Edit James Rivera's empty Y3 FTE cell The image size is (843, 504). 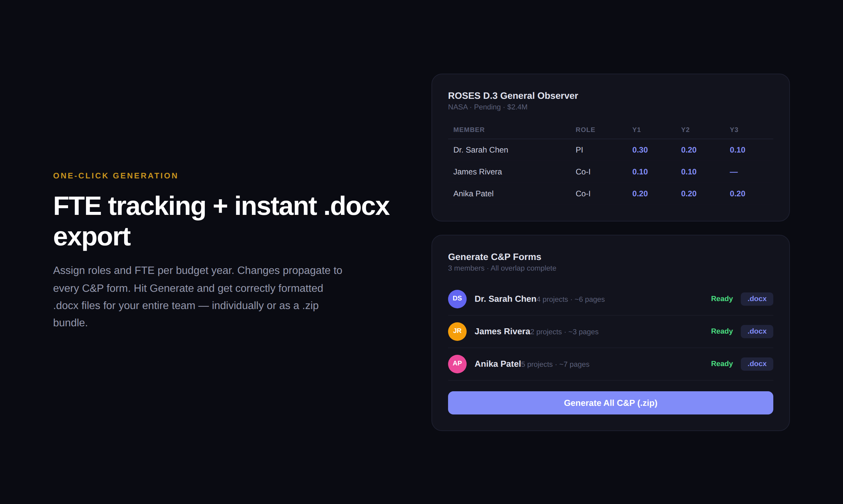coord(733,172)
